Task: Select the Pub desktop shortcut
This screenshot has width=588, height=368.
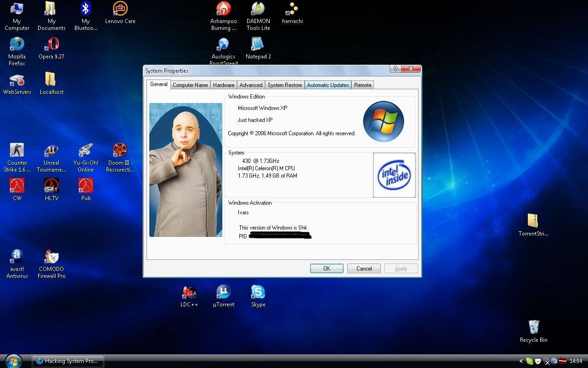Action: coord(86,190)
